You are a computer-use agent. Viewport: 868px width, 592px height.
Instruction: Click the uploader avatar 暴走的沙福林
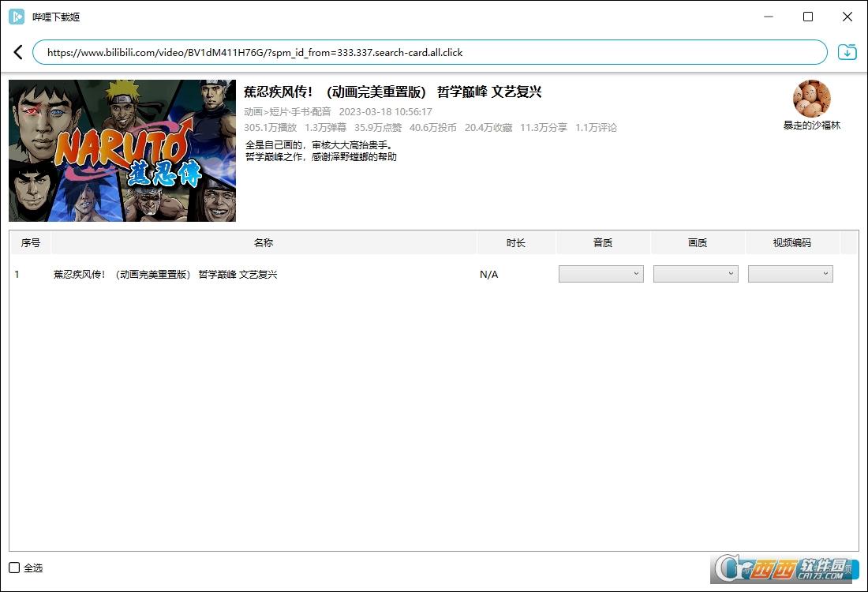[x=811, y=99]
